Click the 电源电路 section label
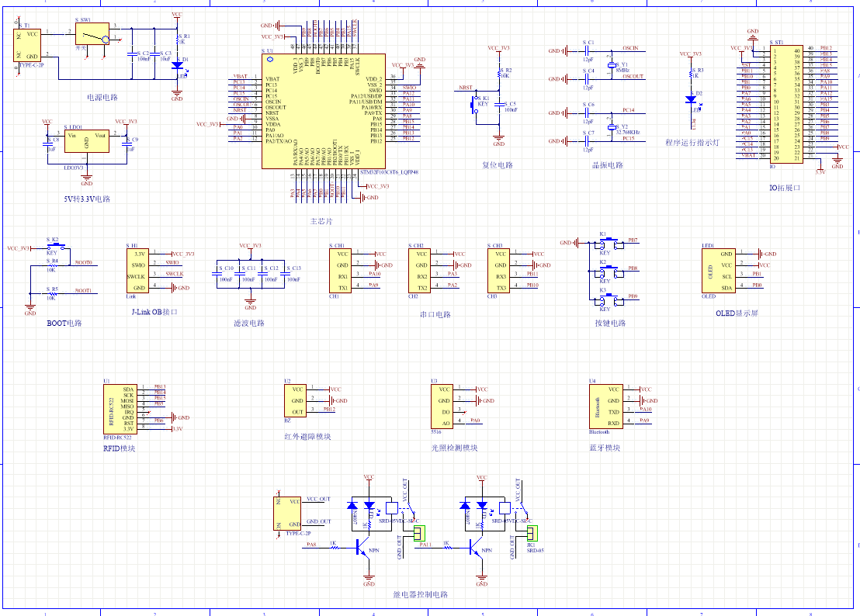The width and height of the screenshot is (860, 616). (102, 98)
